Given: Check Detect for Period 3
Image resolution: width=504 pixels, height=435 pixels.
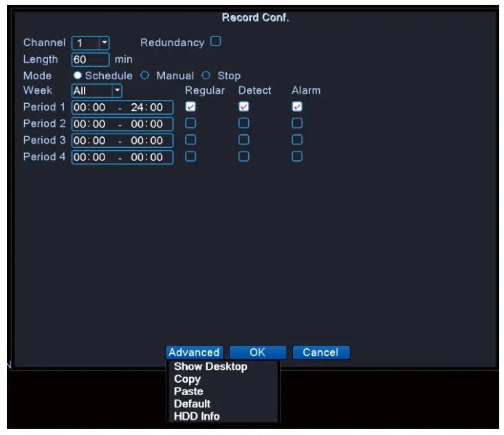Looking at the screenshot, I should point(243,140).
